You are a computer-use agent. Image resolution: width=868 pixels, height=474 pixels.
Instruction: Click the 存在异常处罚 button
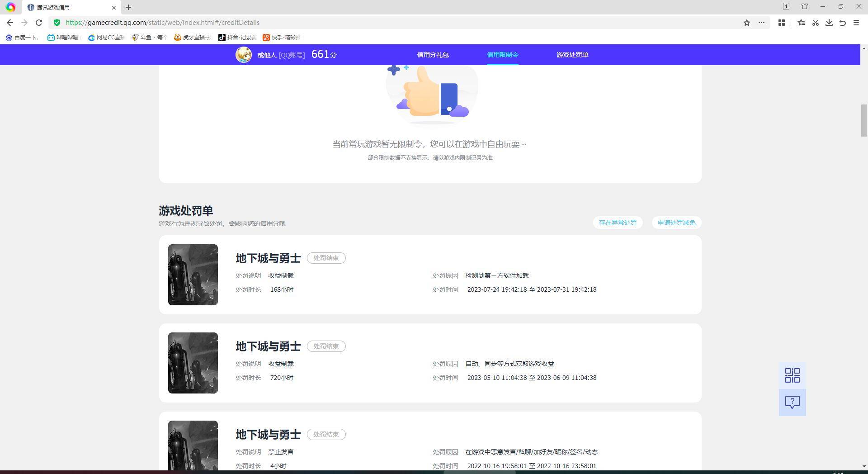(x=618, y=223)
